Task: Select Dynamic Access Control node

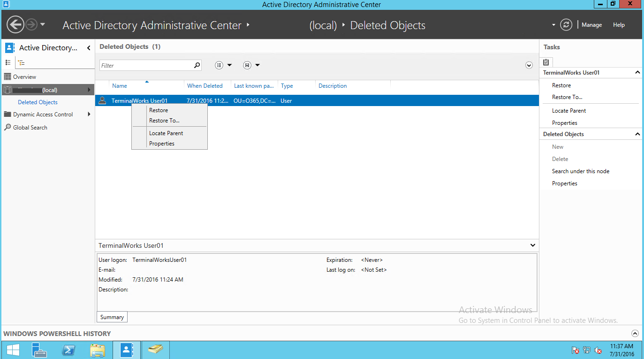Action: coord(43,115)
